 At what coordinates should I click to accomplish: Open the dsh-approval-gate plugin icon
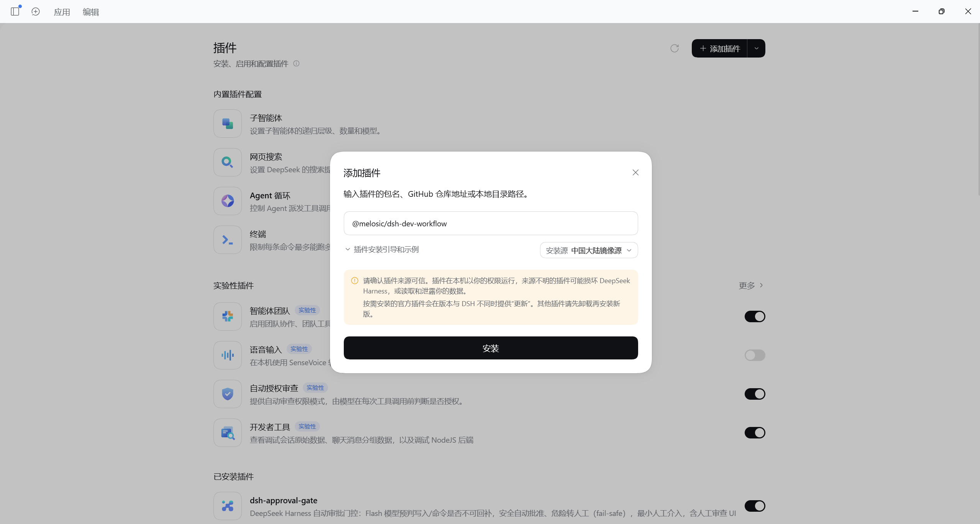[228, 506]
